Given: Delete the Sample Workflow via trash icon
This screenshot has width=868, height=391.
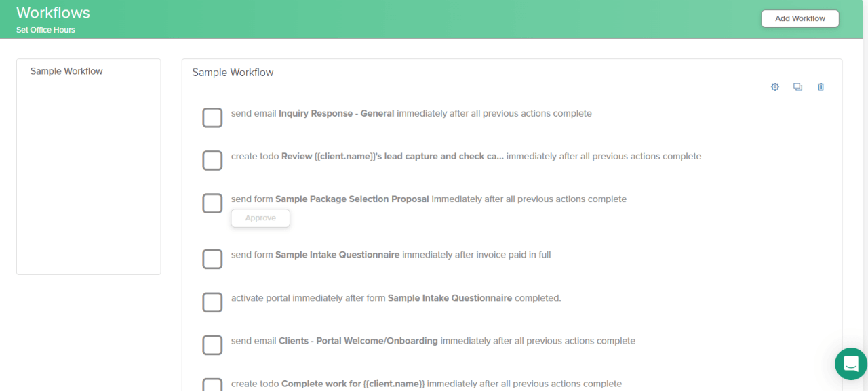Looking at the screenshot, I should [x=821, y=87].
